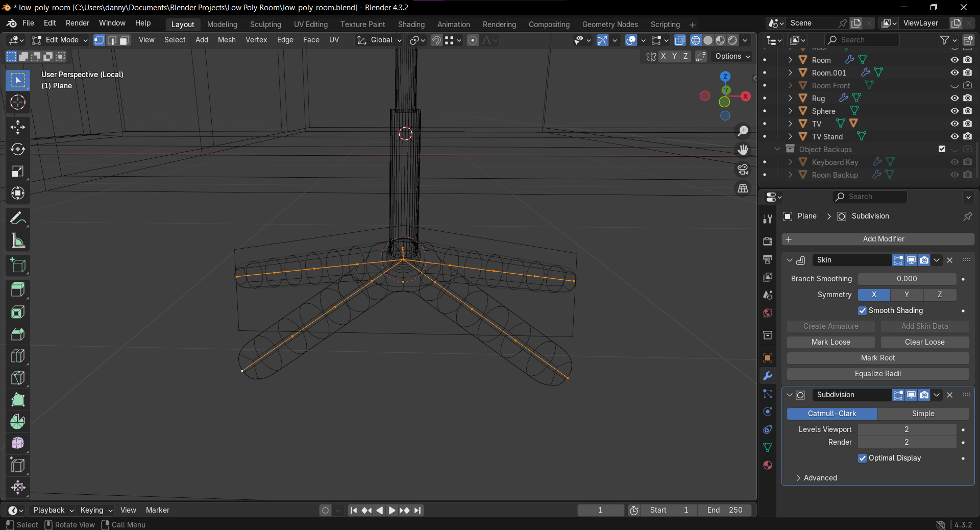Open the Mesh menu
Image resolution: width=980 pixels, height=530 pixels.
(227, 40)
